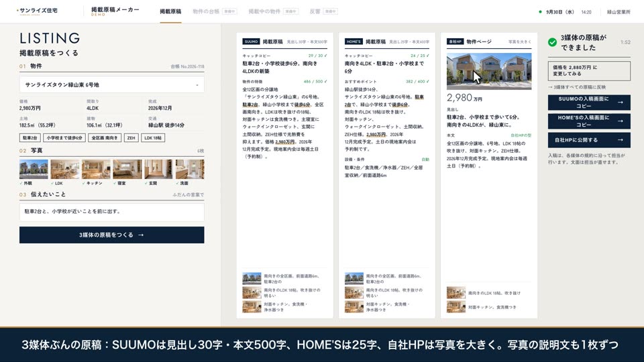Image resolution: width=644 pixels, height=362 pixels.
Task: Click the SUUMO badge icon
Action: click(251, 42)
